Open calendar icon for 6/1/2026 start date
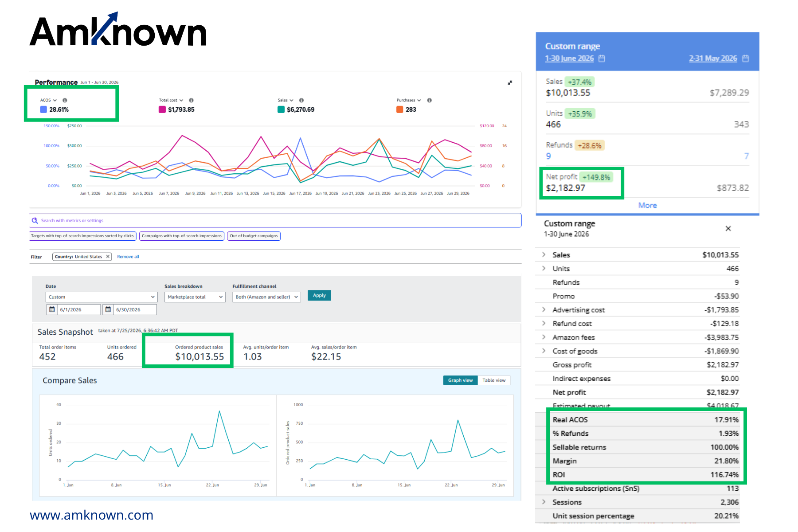798x532 pixels. (52, 309)
